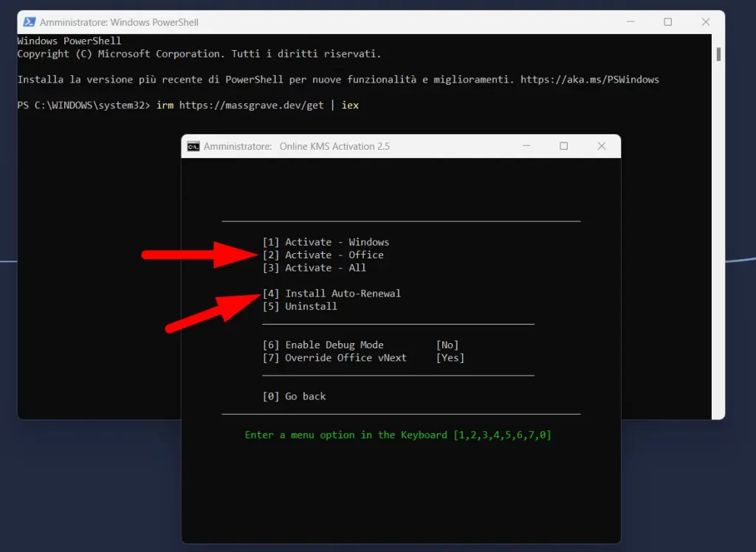Click "[6] Enable Debug Mode" option text
This screenshot has width=756, height=552.
(x=323, y=345)
